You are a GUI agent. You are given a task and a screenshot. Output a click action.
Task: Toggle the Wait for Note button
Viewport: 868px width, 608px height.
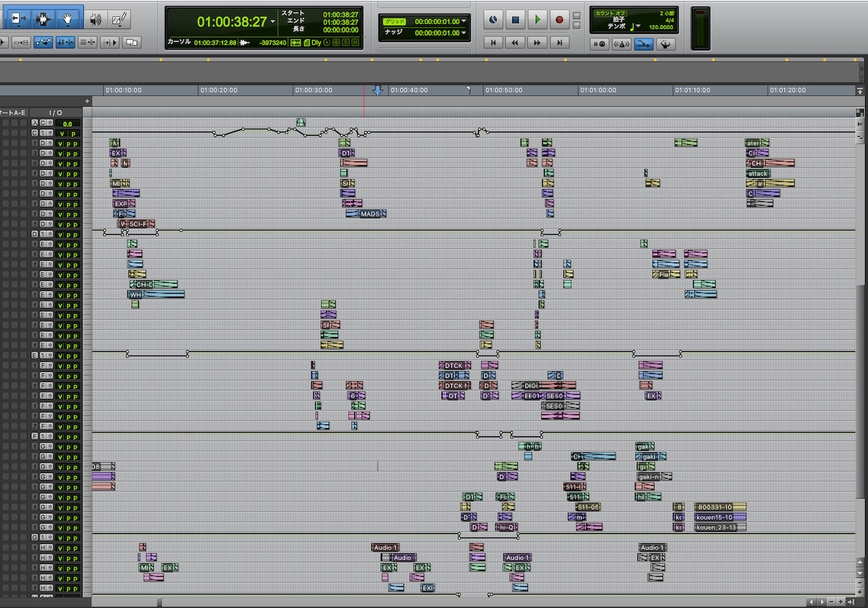coord(599,44)
